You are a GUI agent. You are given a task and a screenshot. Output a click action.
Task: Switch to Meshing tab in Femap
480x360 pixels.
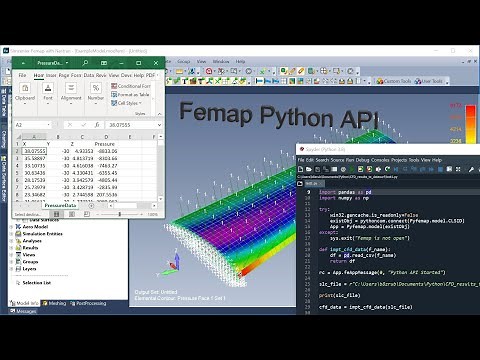click(54, 303)
